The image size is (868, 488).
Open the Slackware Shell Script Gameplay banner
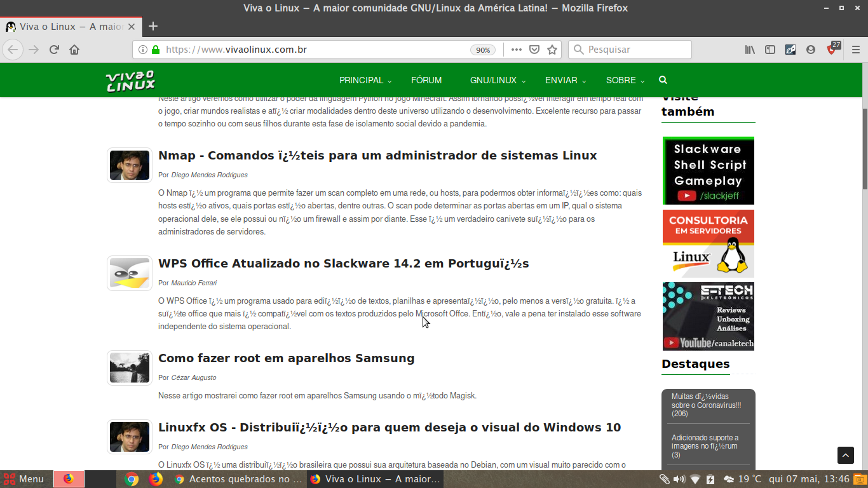[709, 171]
